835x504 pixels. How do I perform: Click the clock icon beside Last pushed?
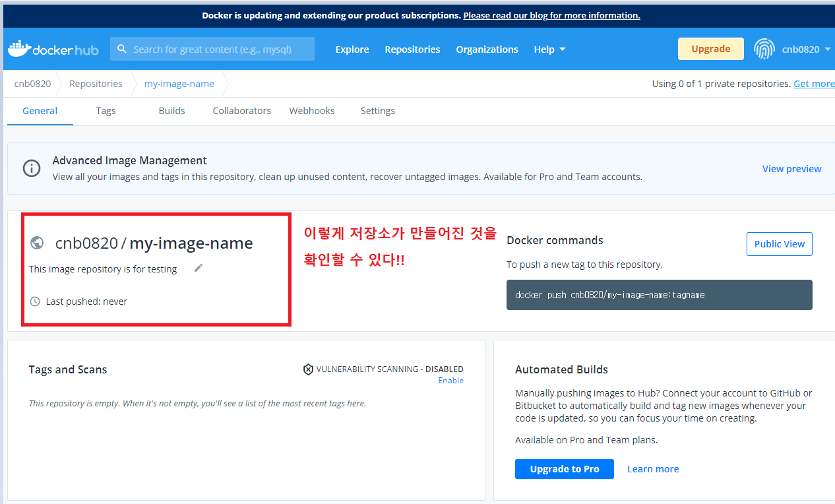point(35,301)
